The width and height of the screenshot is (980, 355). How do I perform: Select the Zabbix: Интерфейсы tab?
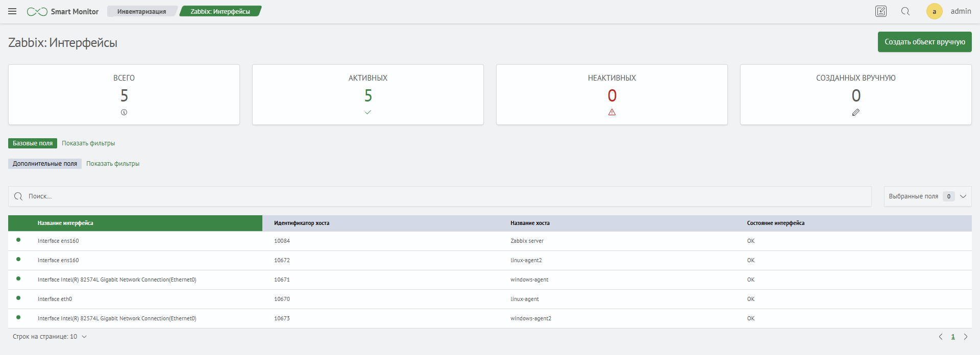click(220, 11)
